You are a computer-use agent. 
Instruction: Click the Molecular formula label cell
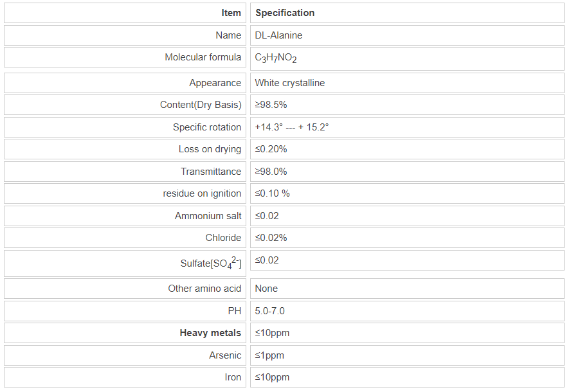click(x=203, y=57)
